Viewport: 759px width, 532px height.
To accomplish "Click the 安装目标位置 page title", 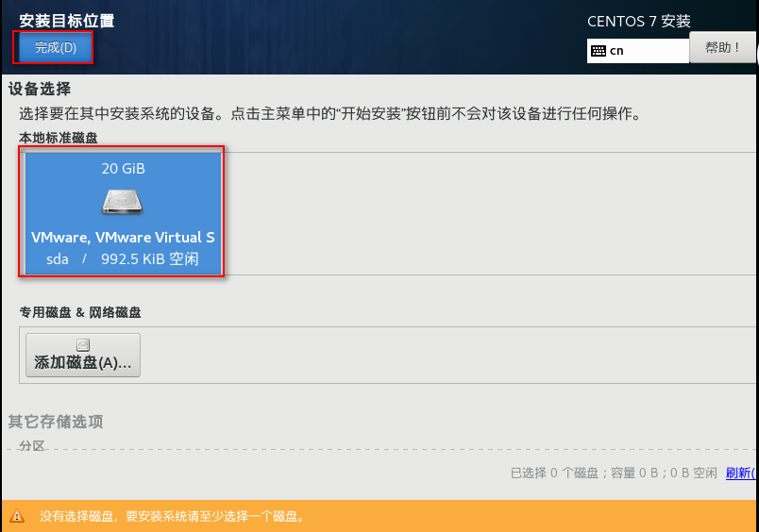I will [x=66, y=21].
